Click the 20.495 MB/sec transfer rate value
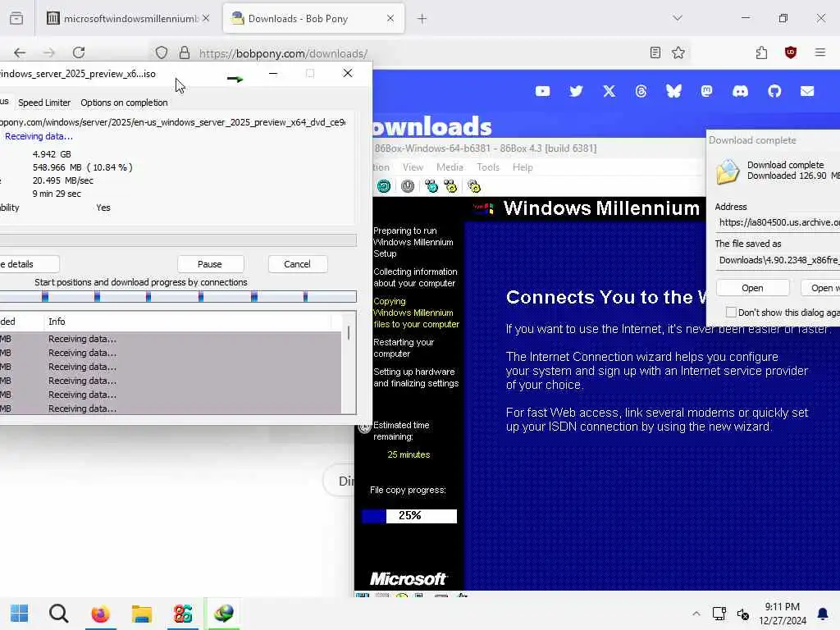840x630 pixels. point(62,180)
